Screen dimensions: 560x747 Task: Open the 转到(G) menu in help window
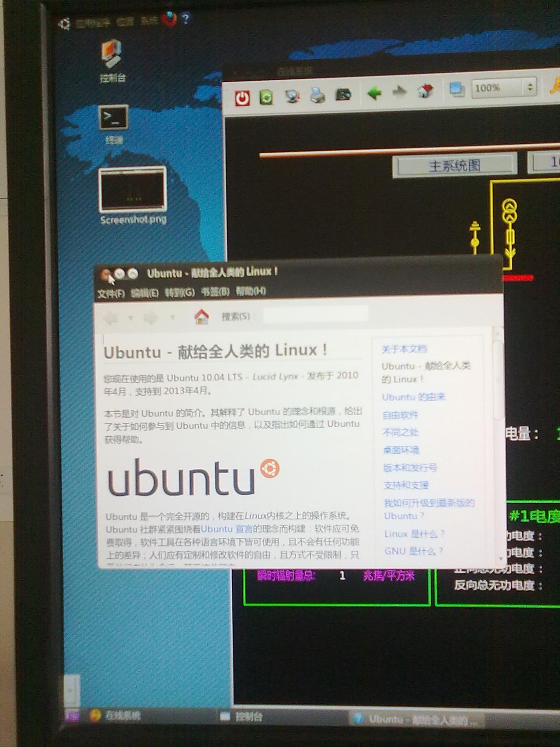click(x=180, y=293)
